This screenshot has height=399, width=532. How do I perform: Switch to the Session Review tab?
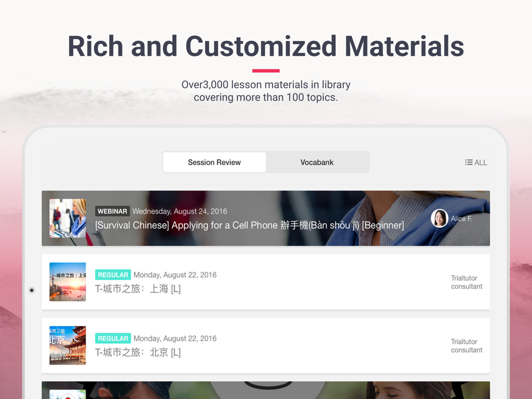click(x=214, y=162)
